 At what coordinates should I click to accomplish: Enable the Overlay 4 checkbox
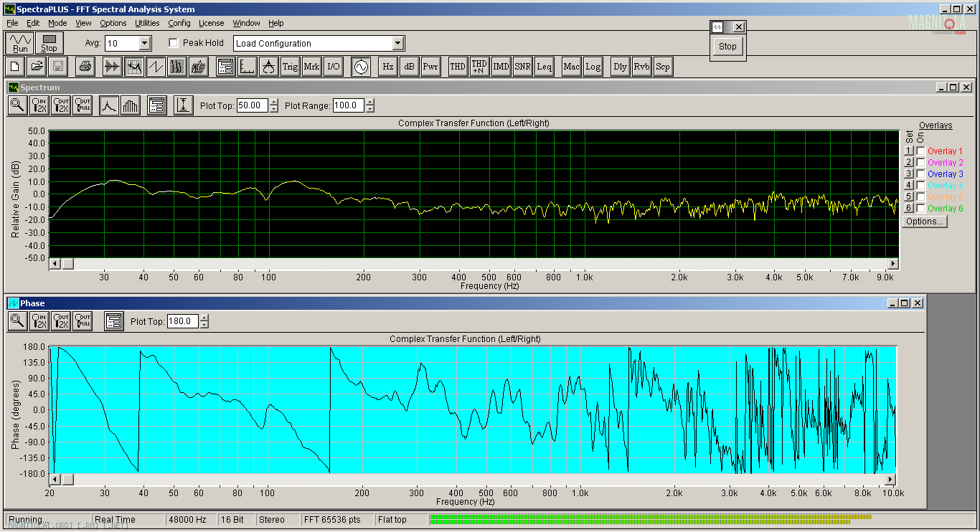[921, 185]
